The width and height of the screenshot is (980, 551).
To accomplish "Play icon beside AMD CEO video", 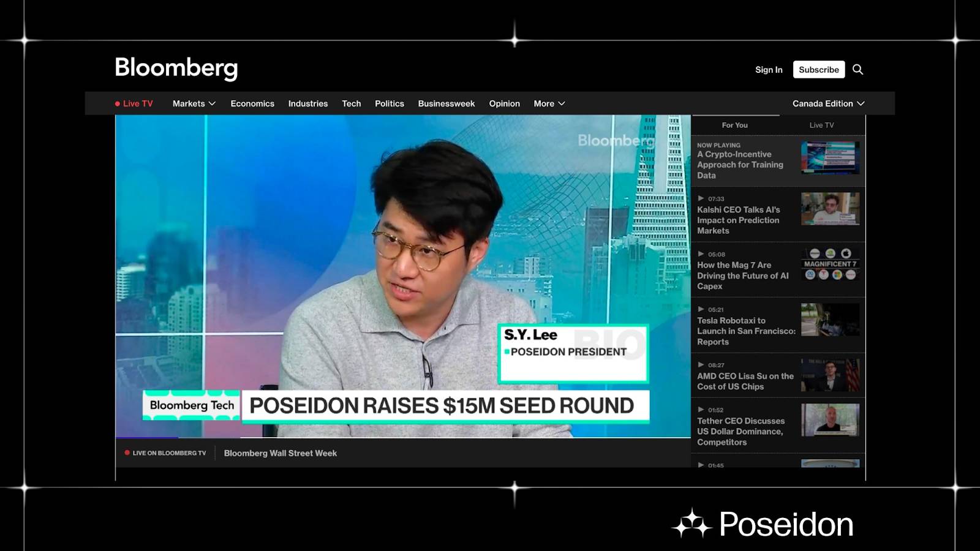I will tap(701, 365).
